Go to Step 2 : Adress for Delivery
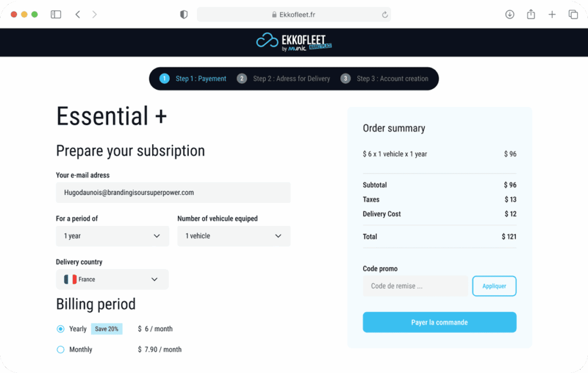 pyautogui.click(x=284, y=78)
